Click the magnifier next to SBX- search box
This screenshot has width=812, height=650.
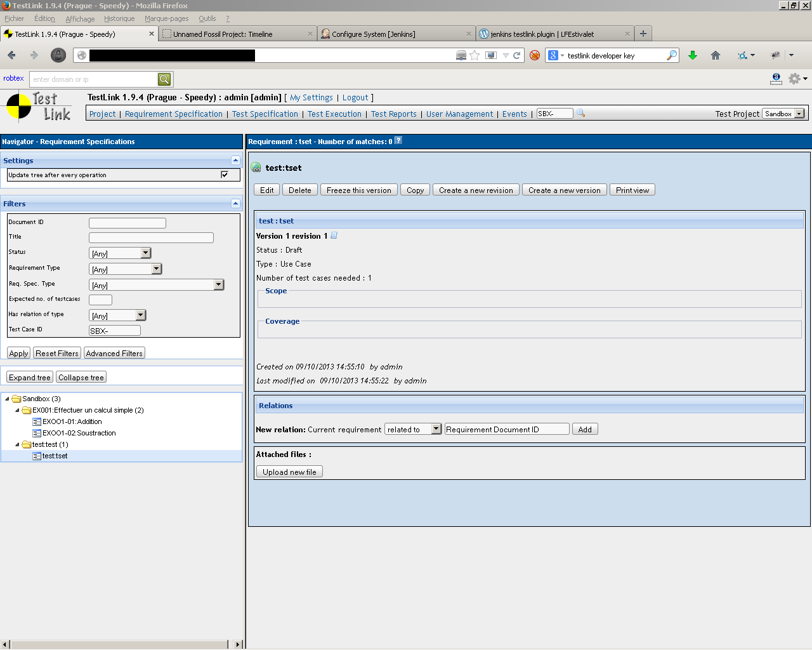click(x=580, y=114)
